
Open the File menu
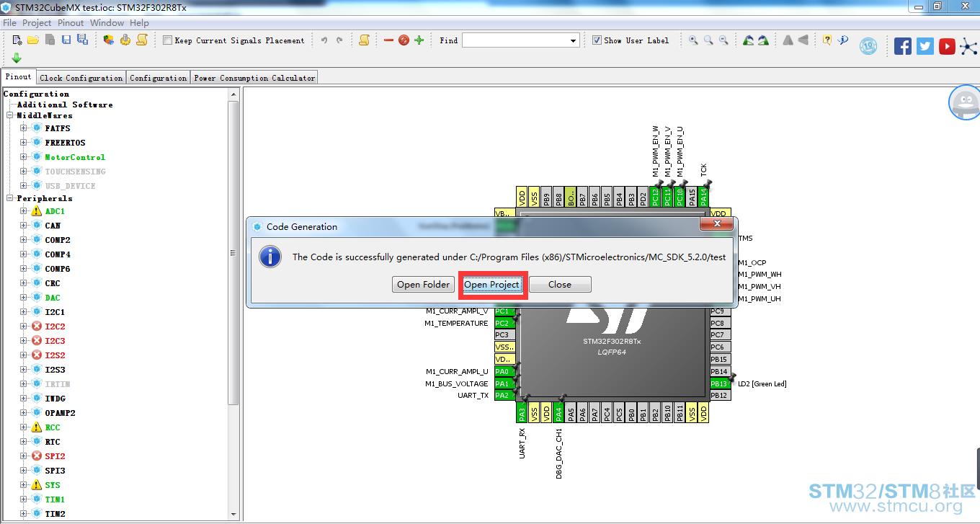coord(9,23)
